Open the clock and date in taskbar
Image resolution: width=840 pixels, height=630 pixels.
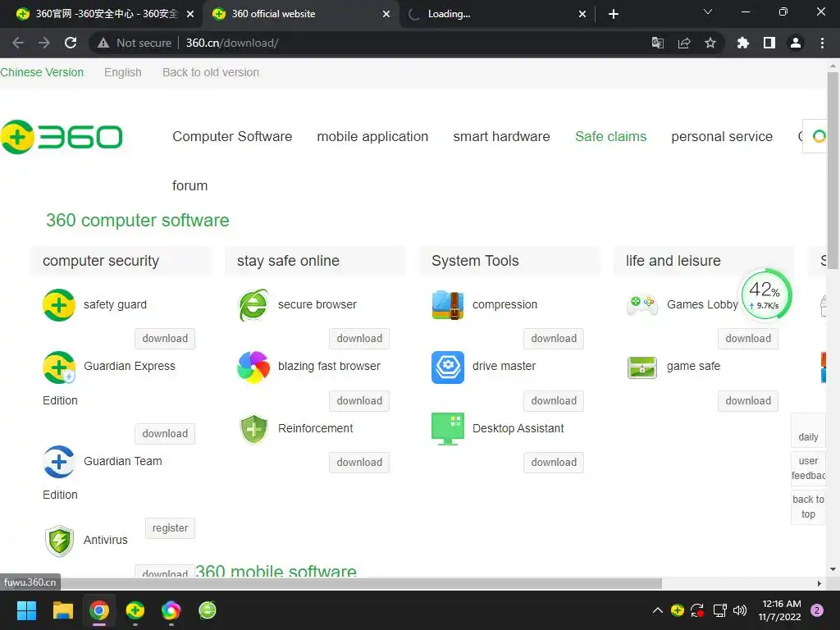(x=780, y=610)
